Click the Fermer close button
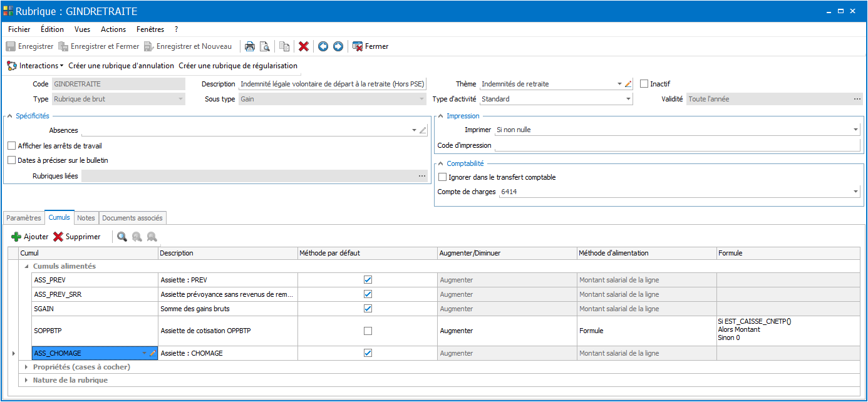 370,46
